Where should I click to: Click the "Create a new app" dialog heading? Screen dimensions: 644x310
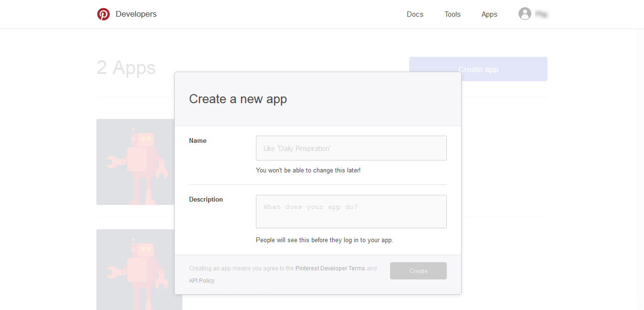(238, 99)
